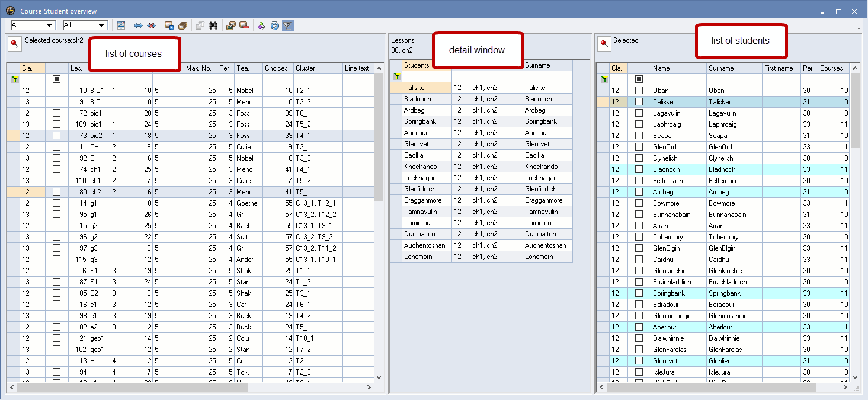The image size is (868, 400).
Task: Check the box in the Talisker student row
Action: [639, 102]
